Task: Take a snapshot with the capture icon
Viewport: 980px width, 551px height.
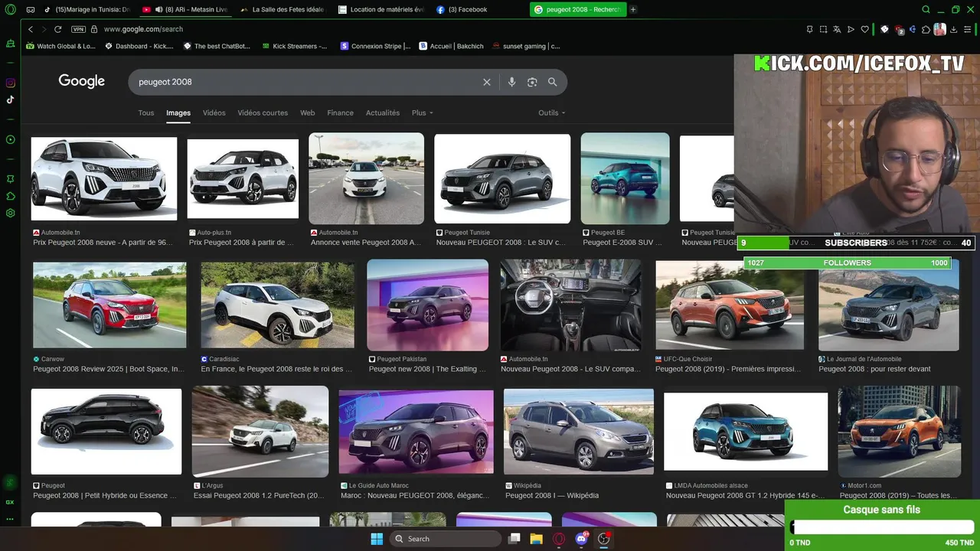Action: pos(823,29)
